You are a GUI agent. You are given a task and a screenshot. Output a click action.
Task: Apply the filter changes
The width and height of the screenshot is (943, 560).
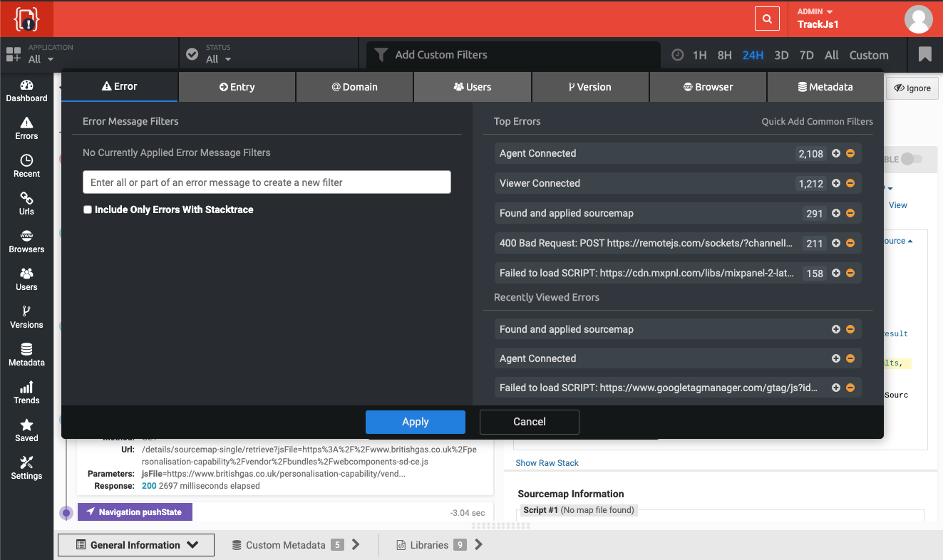click(416, 422)
